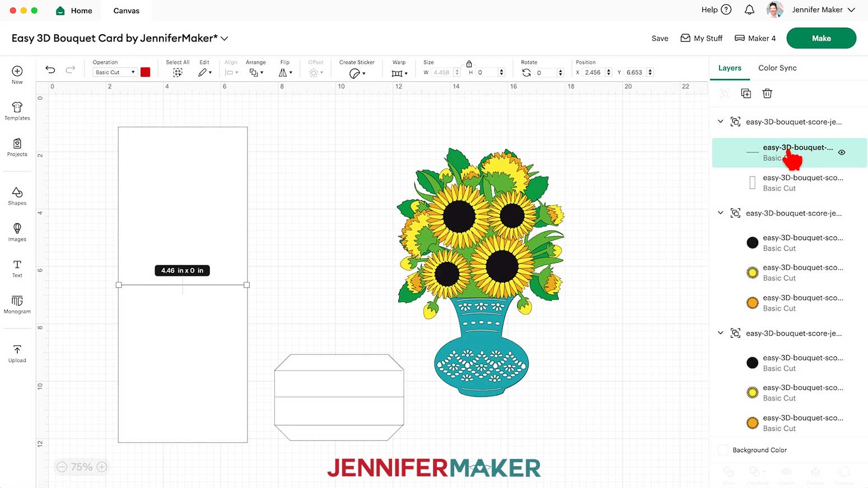Adjust the Rotate value stepper
The image size is (868, 488).
click(x=561, y=72)
